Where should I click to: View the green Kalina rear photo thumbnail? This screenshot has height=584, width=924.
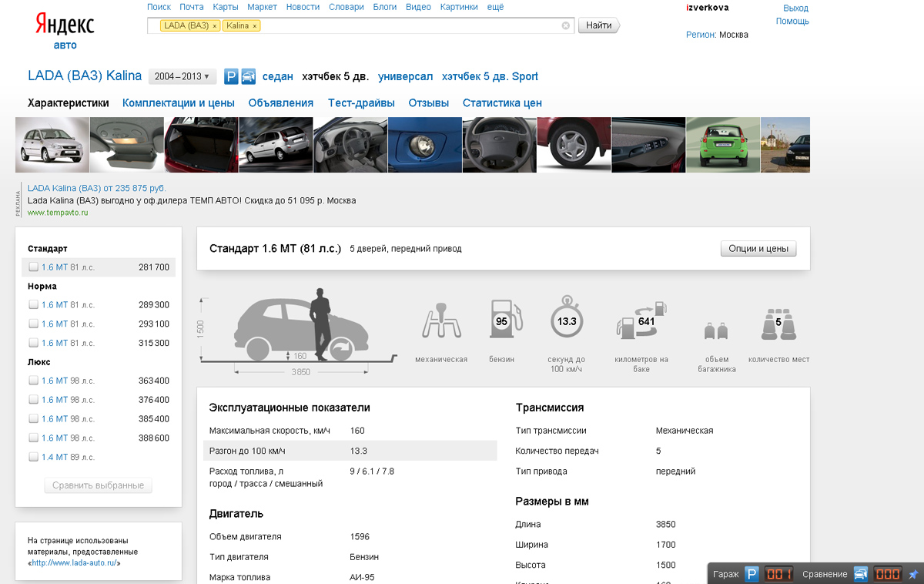pyautogui.click(x=722, y=145)
